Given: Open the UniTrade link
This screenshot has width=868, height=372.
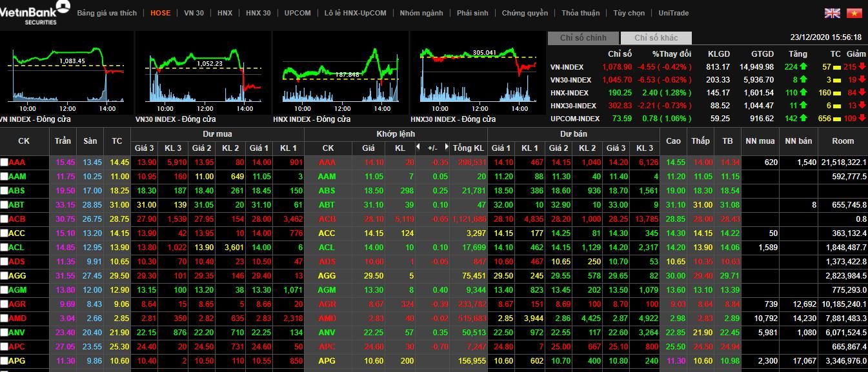Looking at the screenshot, I should [x=673, y=13].
